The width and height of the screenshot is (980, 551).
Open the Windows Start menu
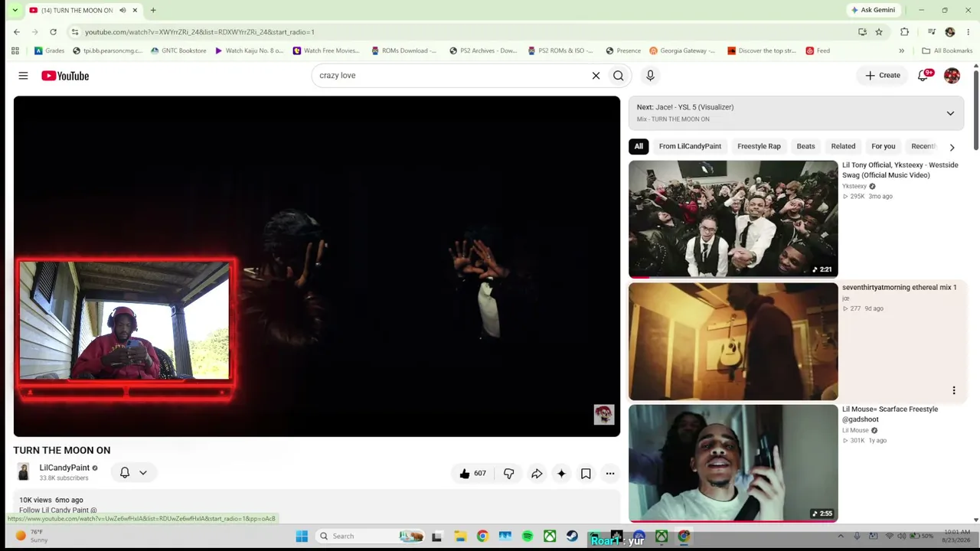coord(302,536)
